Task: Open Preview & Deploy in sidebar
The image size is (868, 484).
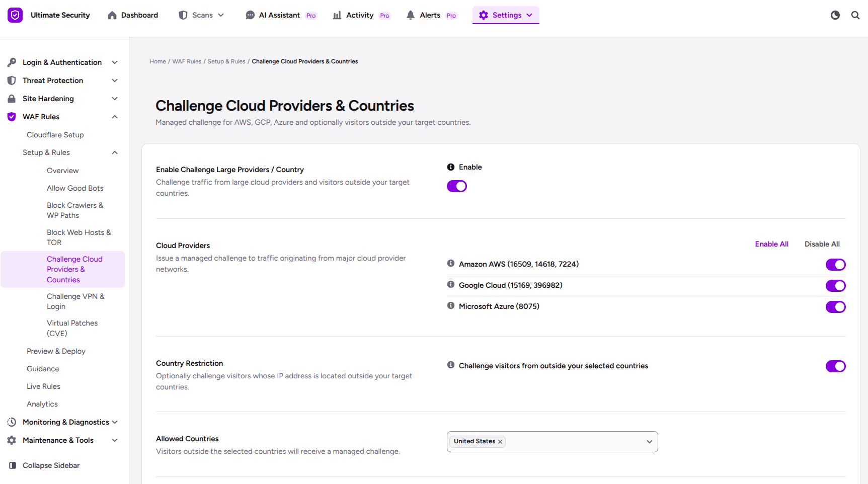Action: pos(56,351)
